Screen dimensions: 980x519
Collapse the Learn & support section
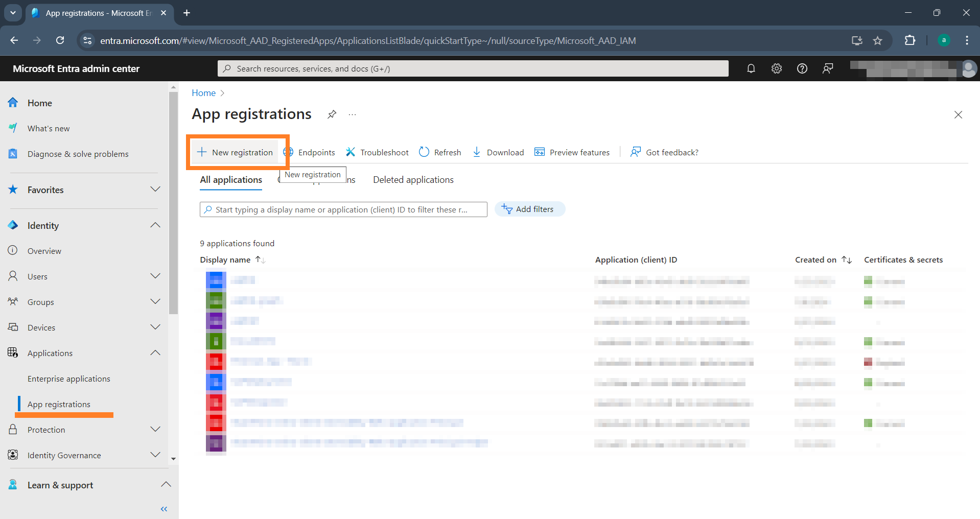[x=166, y=484]
